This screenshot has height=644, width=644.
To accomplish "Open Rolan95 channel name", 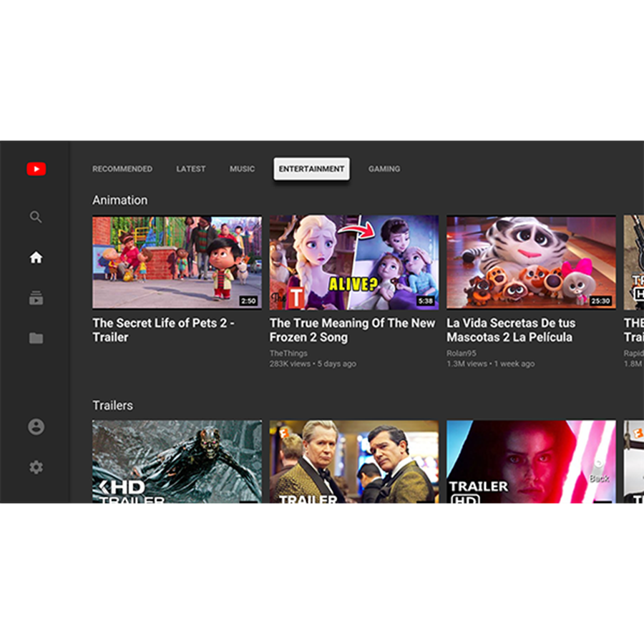I will click(x=462, y=353).
